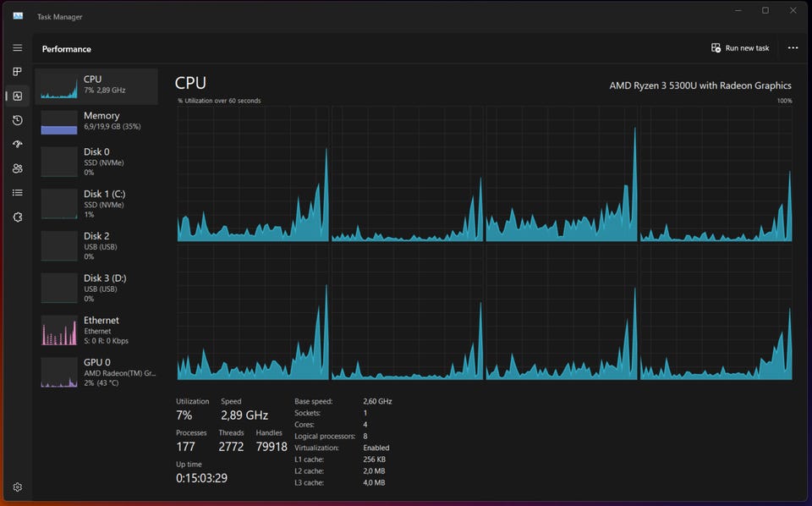Click the Performance page heading

pos(66,49)
